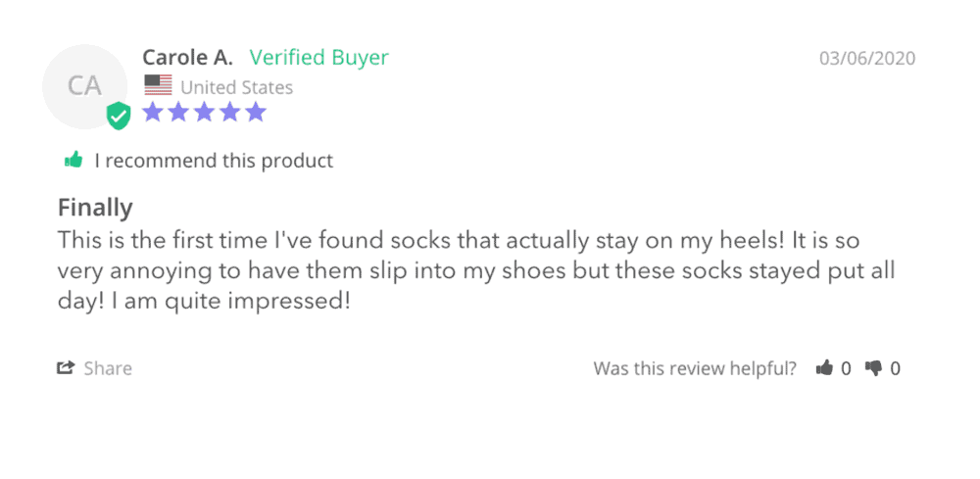The image size is (980, 479).
Task: Click the share arrow icon
Action: coord(66,368)
